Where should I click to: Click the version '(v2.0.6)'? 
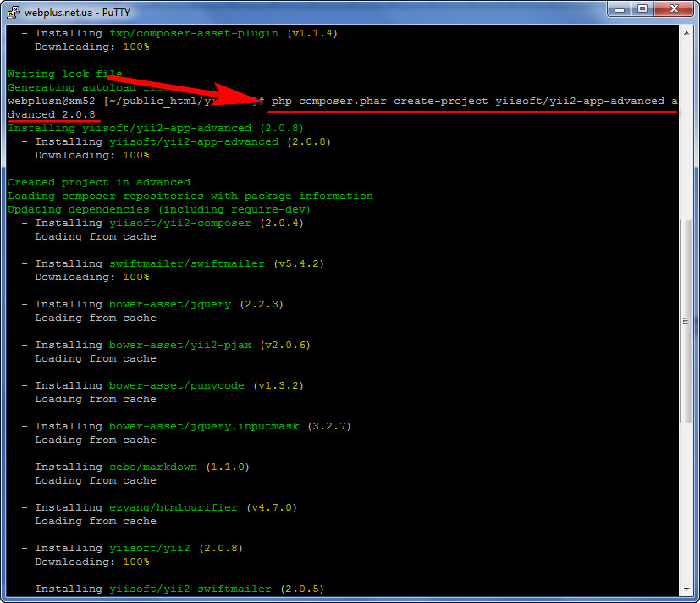pyautogui.click(x=286, y=346)
